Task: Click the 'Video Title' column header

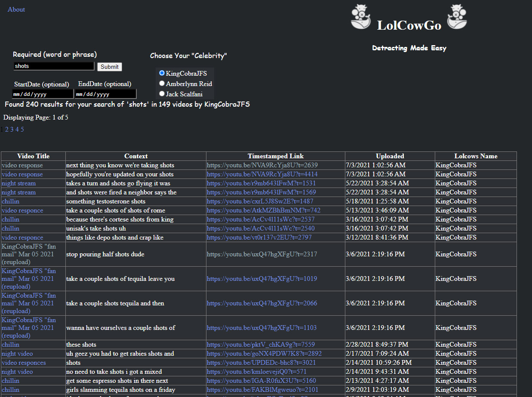Action: pos(33,156)
